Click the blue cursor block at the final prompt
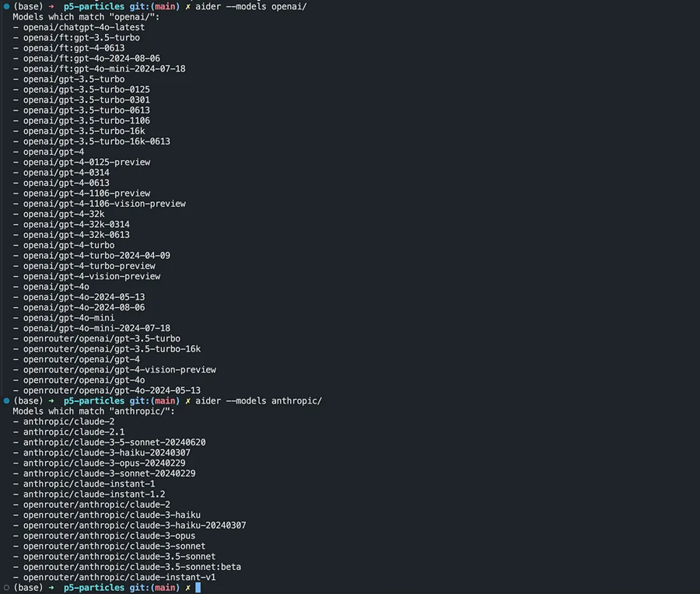The image size is (700, 594). click(x=198, y=588)
